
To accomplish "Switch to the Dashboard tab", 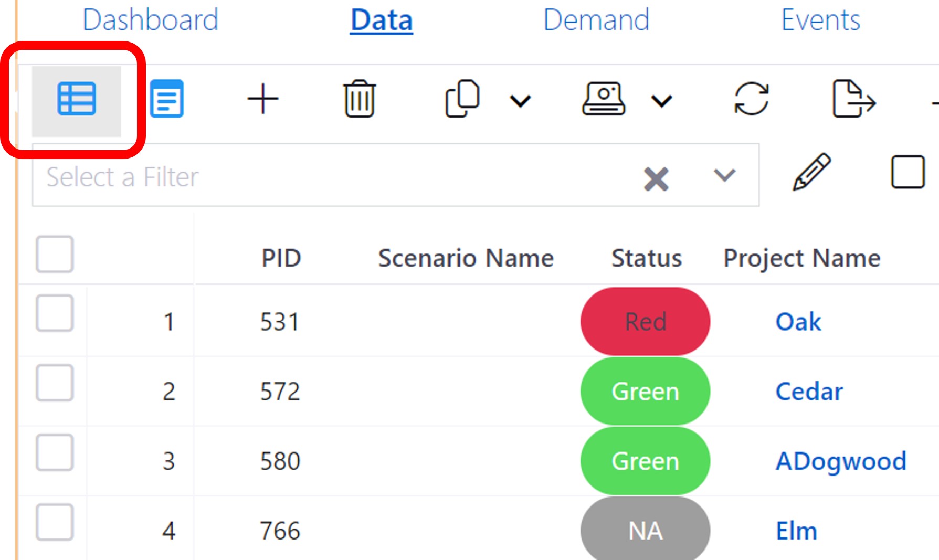I will 150,20.
